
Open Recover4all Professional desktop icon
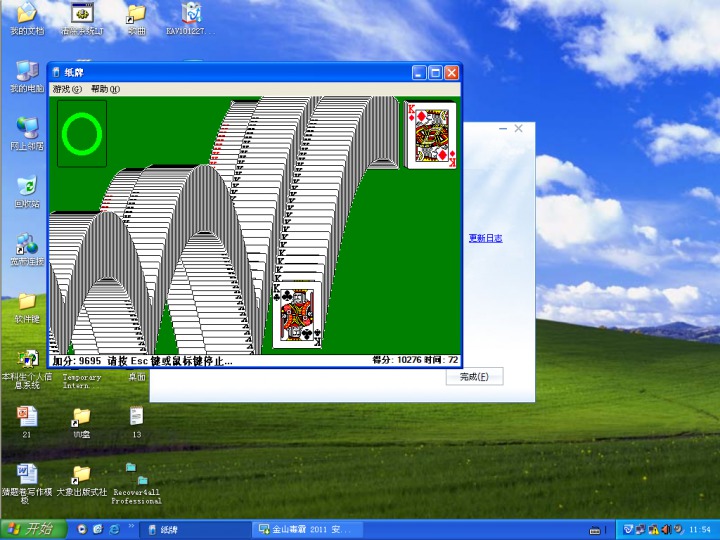tap(136, 484)
